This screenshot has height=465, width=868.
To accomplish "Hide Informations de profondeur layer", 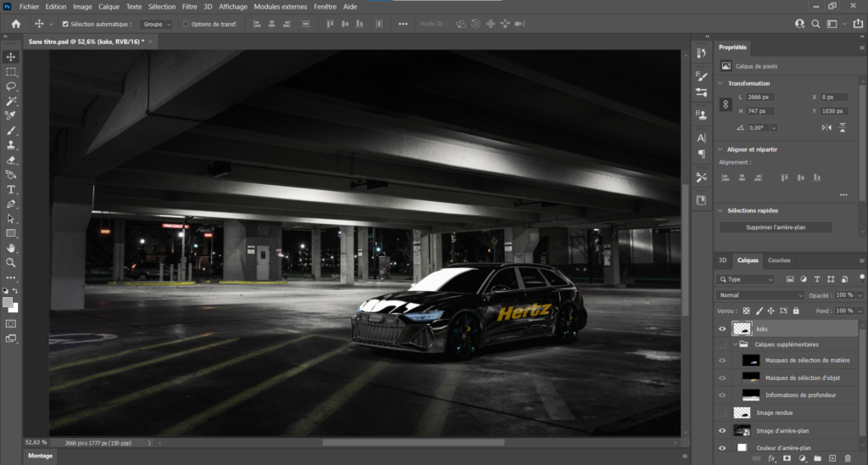I will (x=722, y=395).
